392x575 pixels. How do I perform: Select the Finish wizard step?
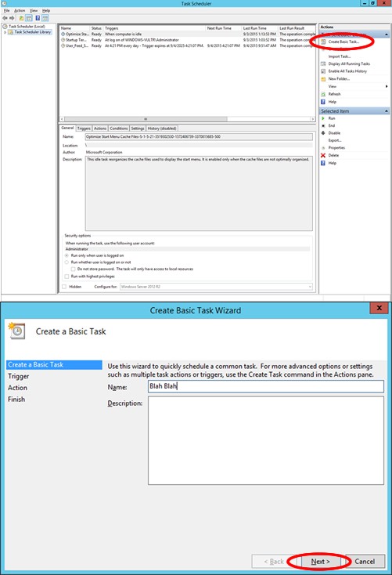tap(16, 400)
